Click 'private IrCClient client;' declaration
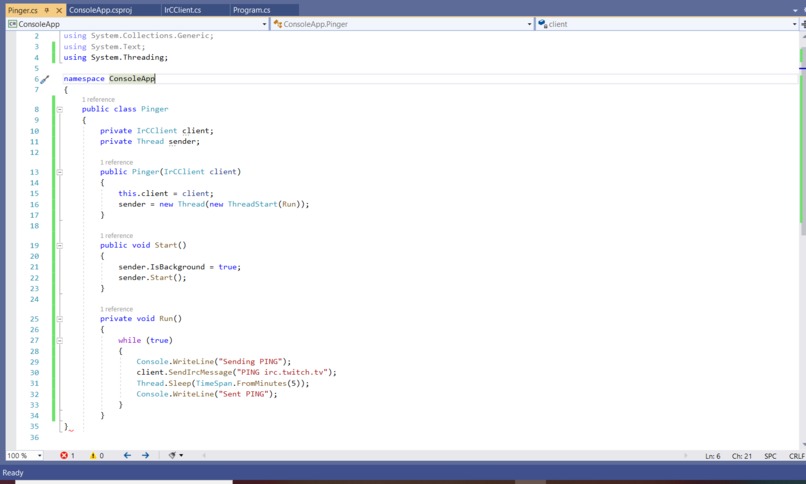This screenshot has width=806, height=484. pyautogui.click(x=156, y=131)
